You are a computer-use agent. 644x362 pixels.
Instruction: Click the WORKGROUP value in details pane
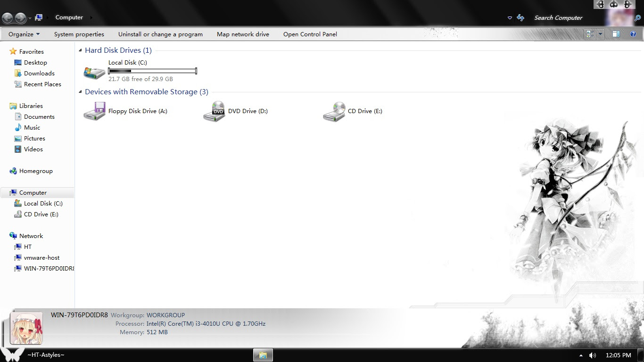165,315
